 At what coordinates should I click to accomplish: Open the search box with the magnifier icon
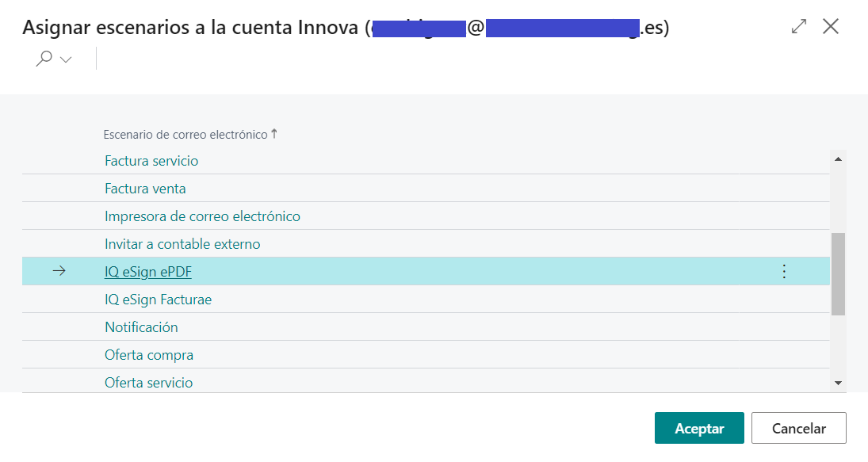tap(45, 58)
